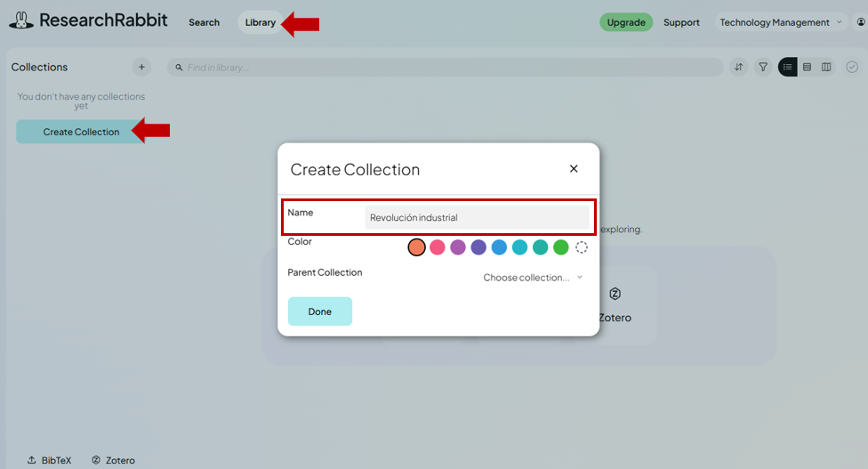
Task: Open the Search tab
Action: click(x=204, y=22)
